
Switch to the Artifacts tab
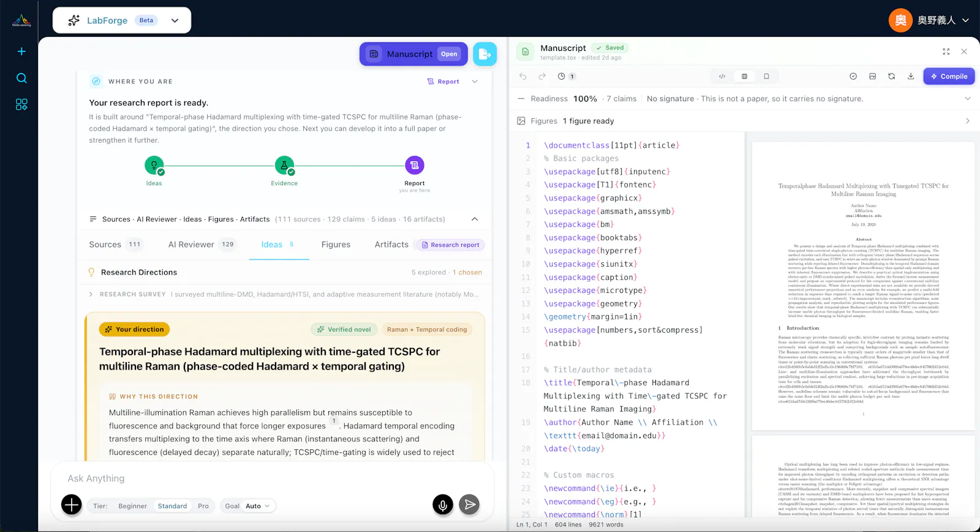[x=391, y=245]
